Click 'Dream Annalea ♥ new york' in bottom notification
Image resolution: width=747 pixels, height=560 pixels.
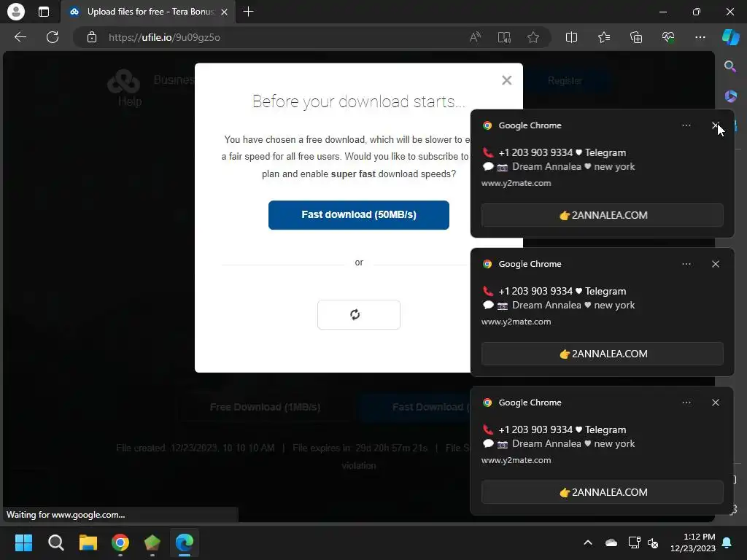point(573,444)
